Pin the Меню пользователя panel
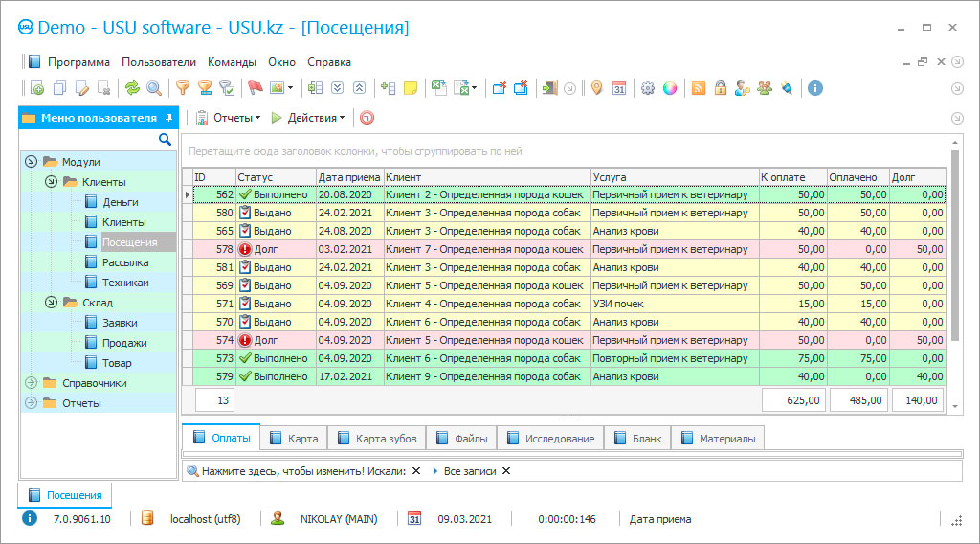 coord(168,118)
